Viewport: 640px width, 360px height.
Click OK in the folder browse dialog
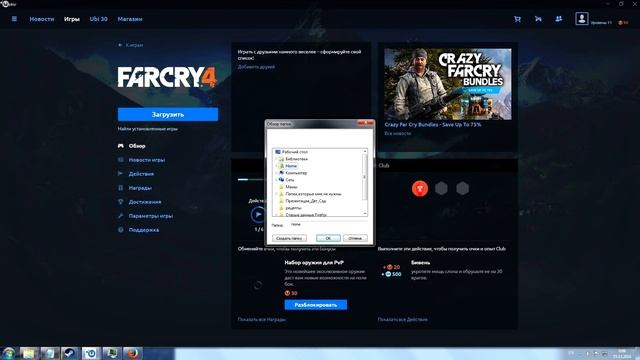328,238
